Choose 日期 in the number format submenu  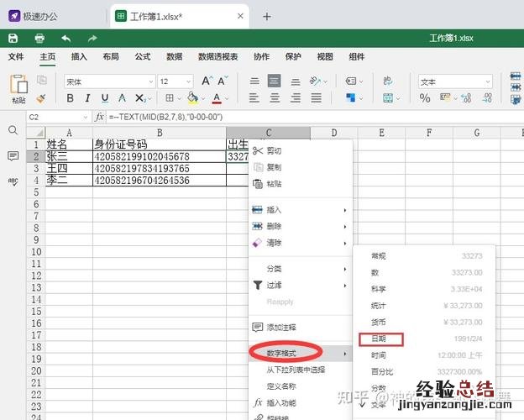coord(380,339)
